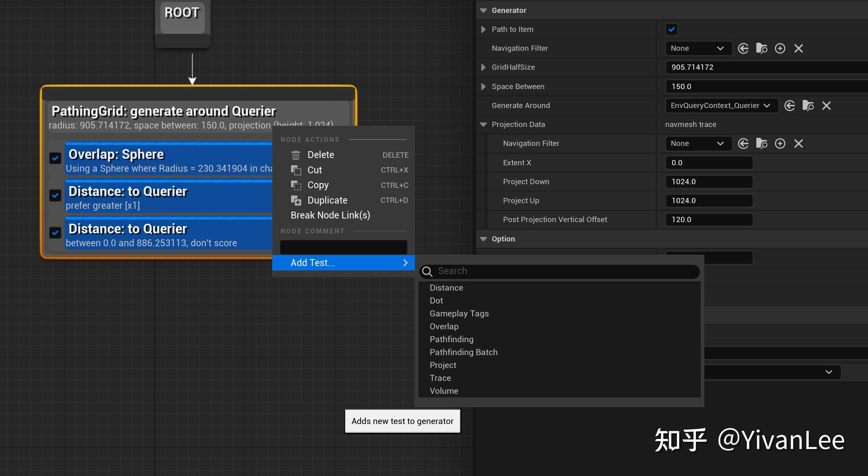Disable the Overlap: Sphere test checkbox
The image size is (868, 476).
pos(55,158)
